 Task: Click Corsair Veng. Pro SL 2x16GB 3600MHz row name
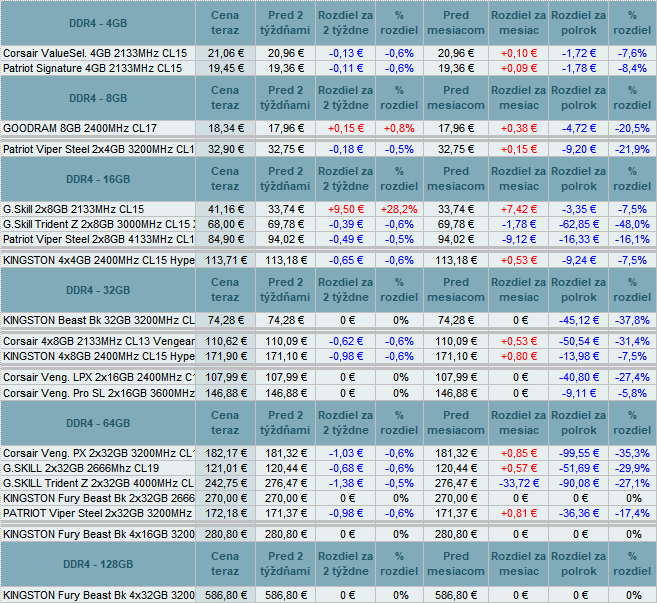click(98, 393)
